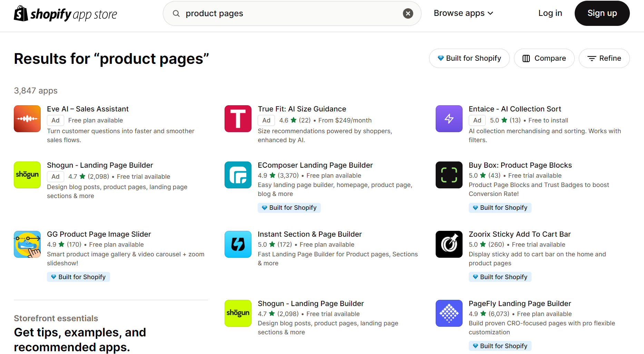This screenshot has height=354, width=644.
Task: Clear the search field with X button
Action: point(408,13)
